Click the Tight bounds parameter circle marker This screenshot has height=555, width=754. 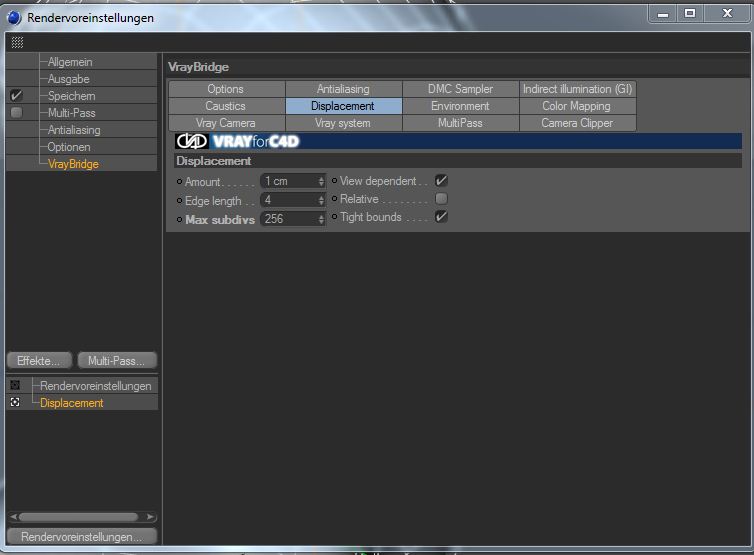pyautogui.click(x=334, y=217)
